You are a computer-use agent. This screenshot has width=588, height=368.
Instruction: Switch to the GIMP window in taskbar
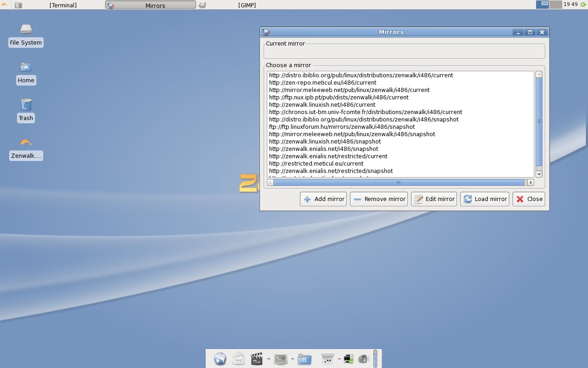pos(243,5)
